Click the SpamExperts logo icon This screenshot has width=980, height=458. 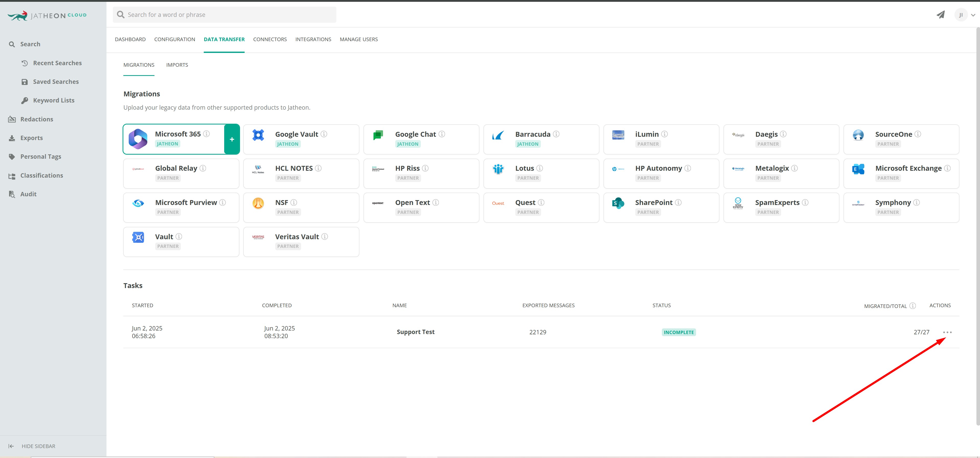[738, 203]
